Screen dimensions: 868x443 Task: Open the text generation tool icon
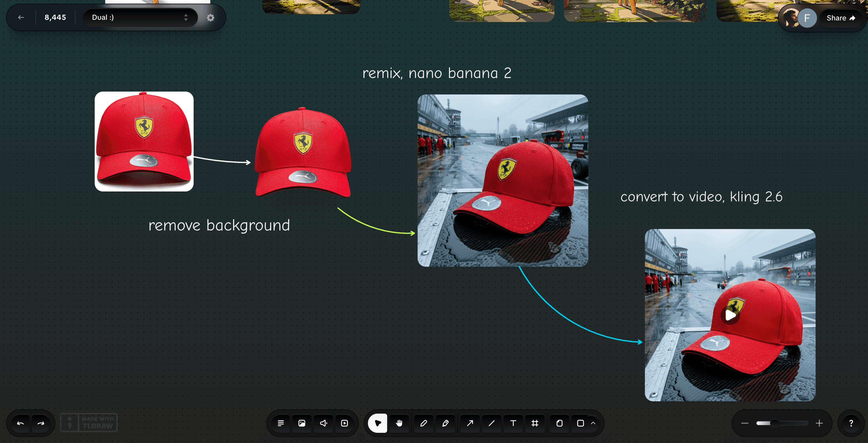pos(281,423)
